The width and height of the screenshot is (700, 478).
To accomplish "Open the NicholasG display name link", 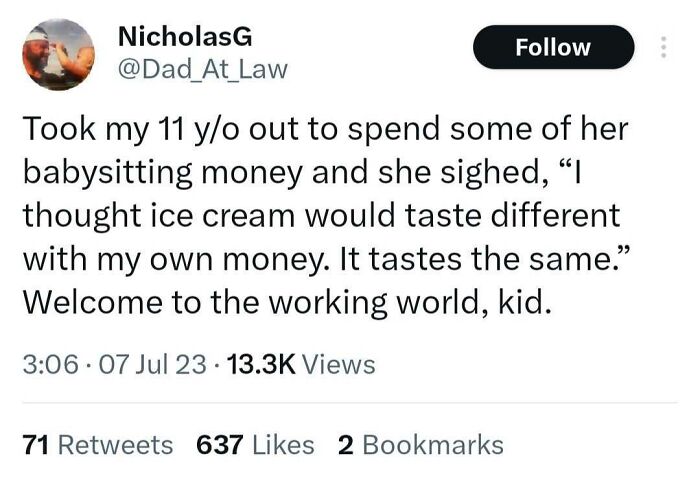I will 184,37.
